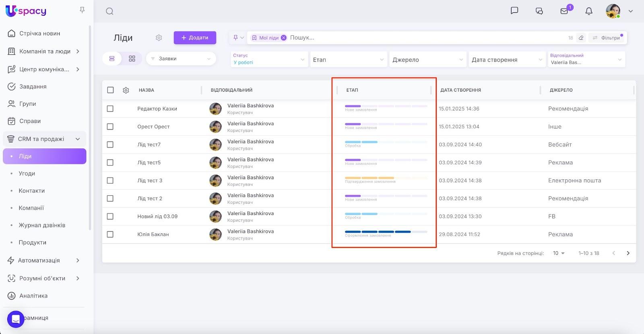Open Завдання in the sidebar menu
This screenshot has width=644, height=334.
pyautogui.click(x=33, y=86)
